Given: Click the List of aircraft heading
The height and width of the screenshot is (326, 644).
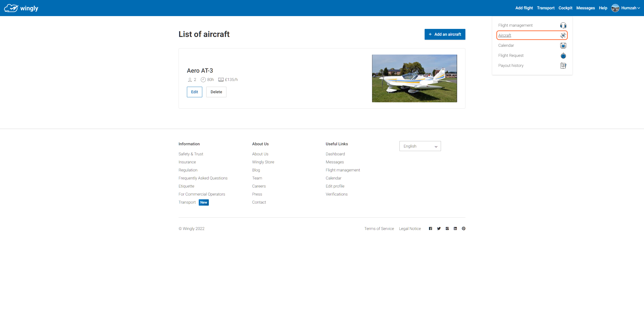Looking at the screenshot, I should tap(204, 34).
